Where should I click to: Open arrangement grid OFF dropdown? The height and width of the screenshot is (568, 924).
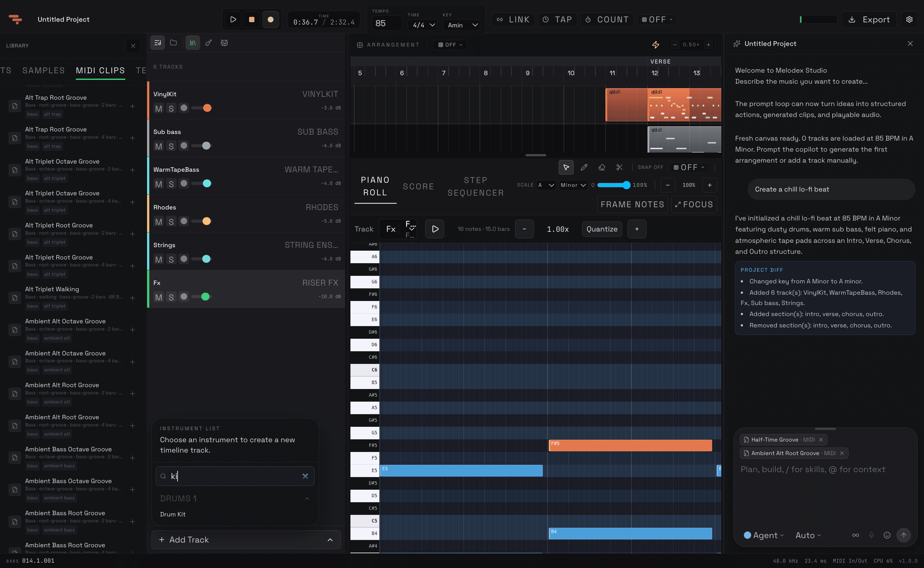pos(450,45)
